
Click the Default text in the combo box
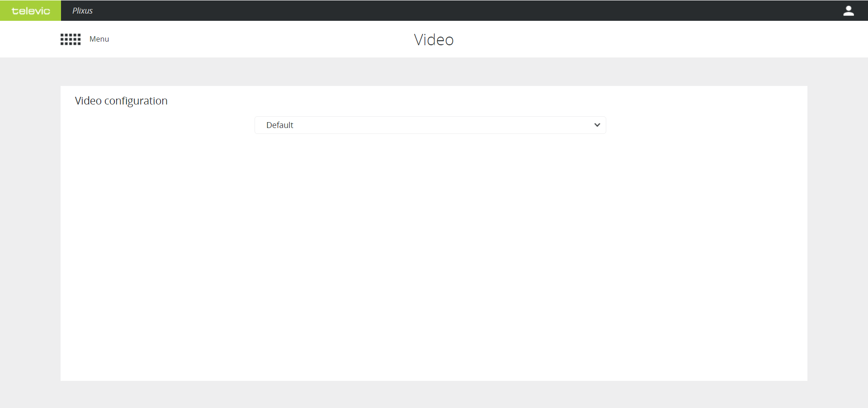coord(279,125)
